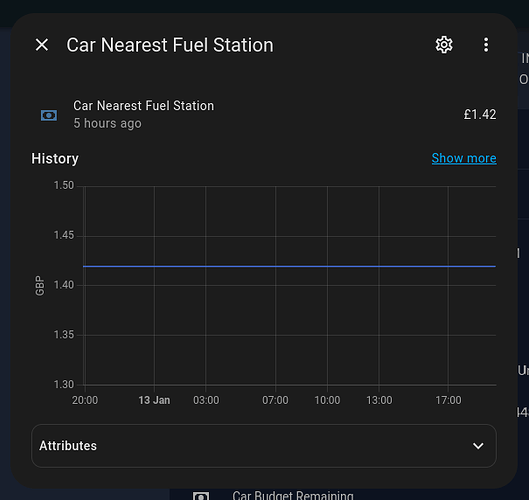Click the 17:00 time axis label

click(448, 400)
